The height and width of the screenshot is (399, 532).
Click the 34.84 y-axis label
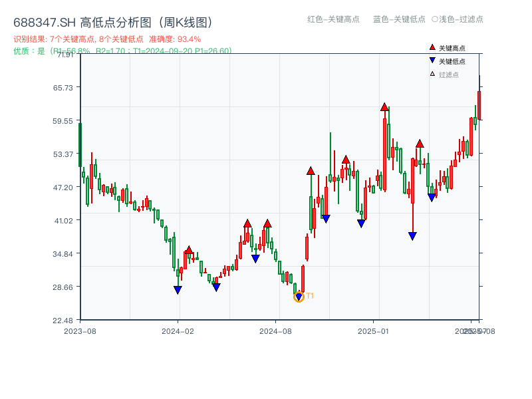63,254
